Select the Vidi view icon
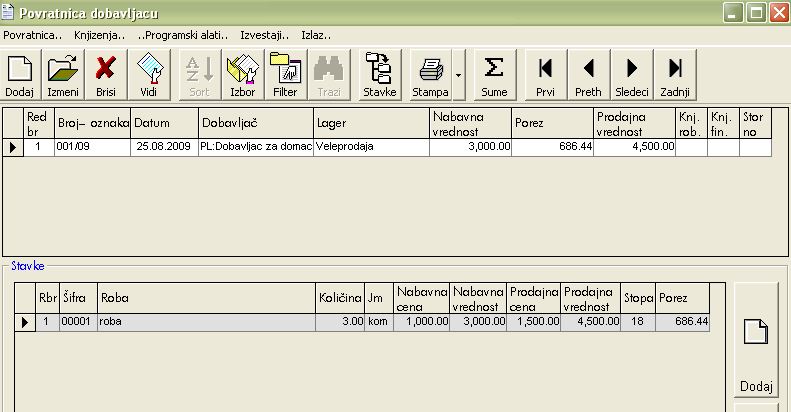Screen dimensions: 791x412 pyautogui.click(x=149, y=75)
